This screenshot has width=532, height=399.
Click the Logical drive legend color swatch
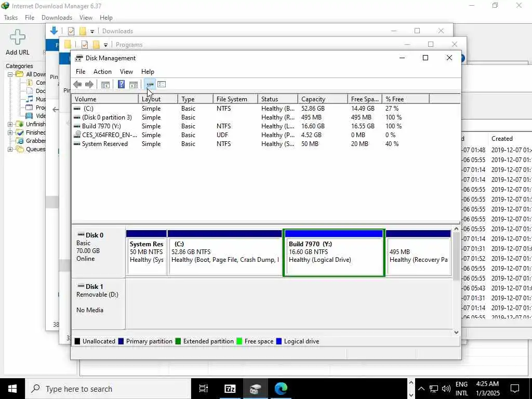click(x=279, y=341)
